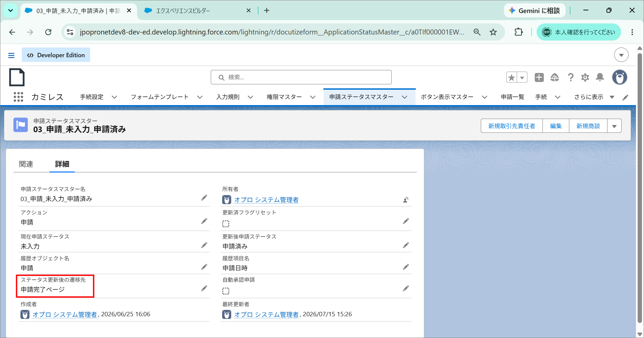Switch to エクスペリエンスビルダー browser tab
644x338 pixels.
click(198, 11)
